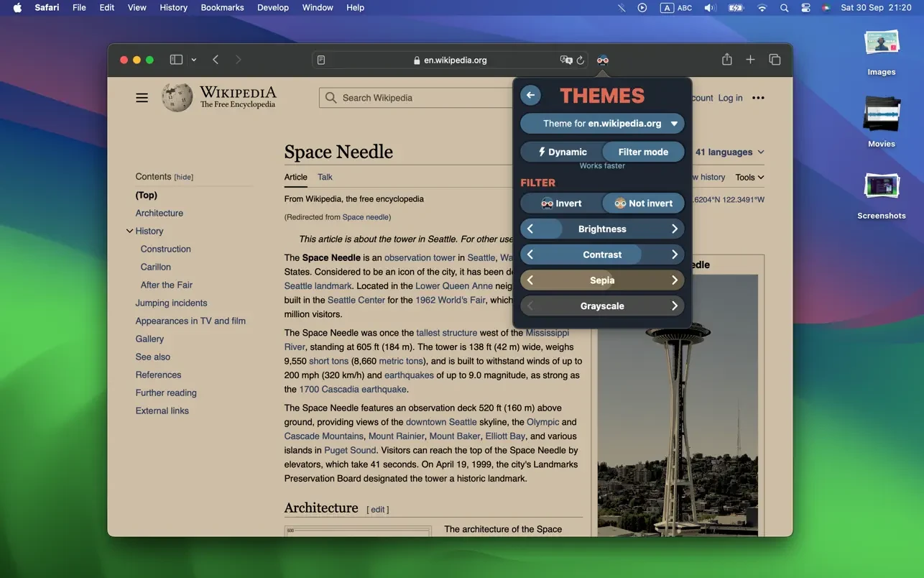Click the translate icon in address bar
The image size is (924, 578).
(x=565, y=60)
